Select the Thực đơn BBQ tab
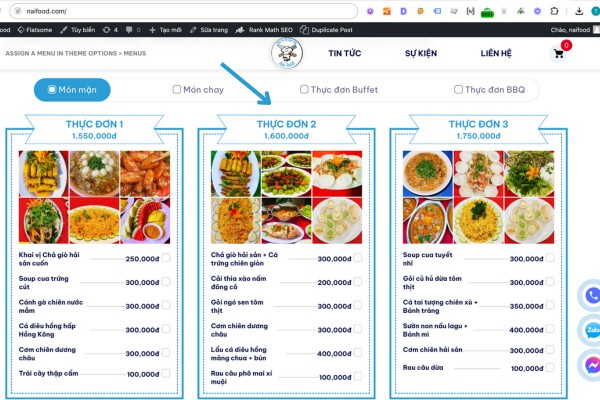Screen dimensions: 600x400 click(489, 90)
